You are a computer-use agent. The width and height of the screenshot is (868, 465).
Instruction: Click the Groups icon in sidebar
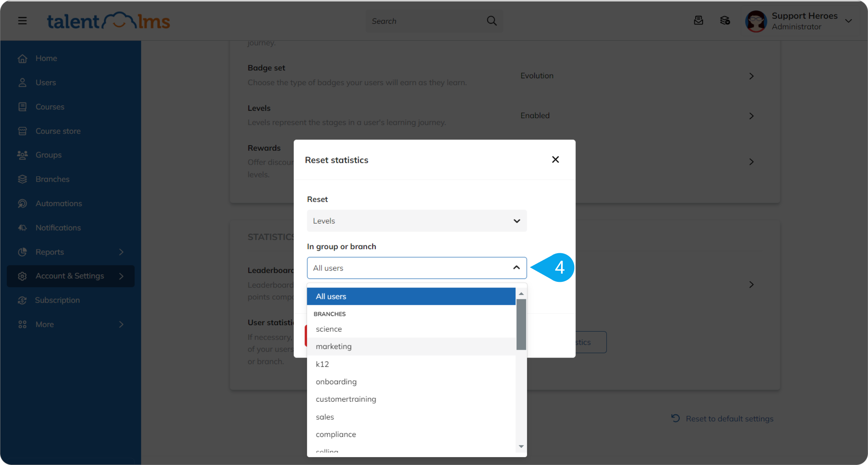point(22,155)
